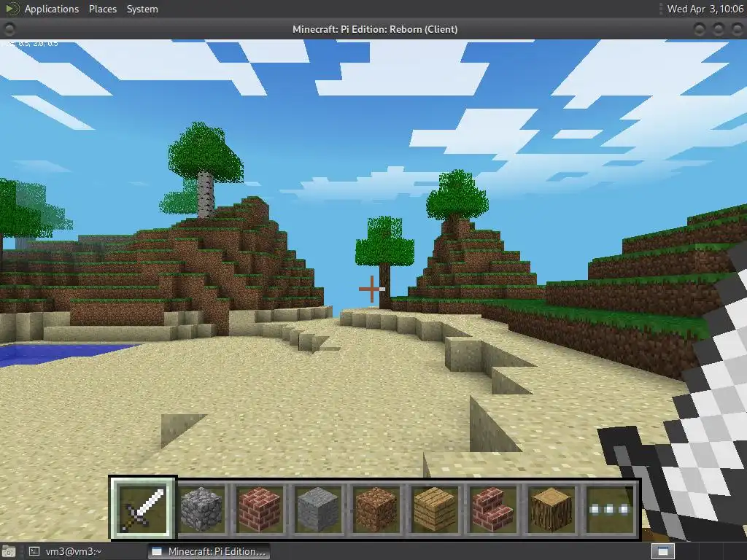Select the dirt block hotbar slot
This screenshot has width=747, height=560.
(376, 508)
